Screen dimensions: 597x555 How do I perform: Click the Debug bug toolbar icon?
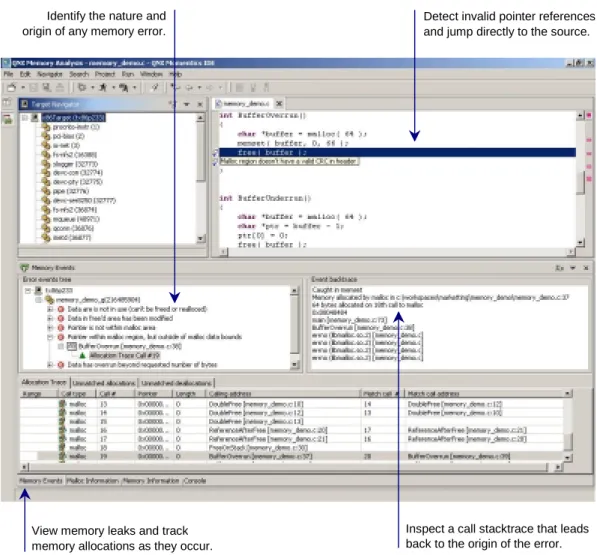click(x=81, y=88)
